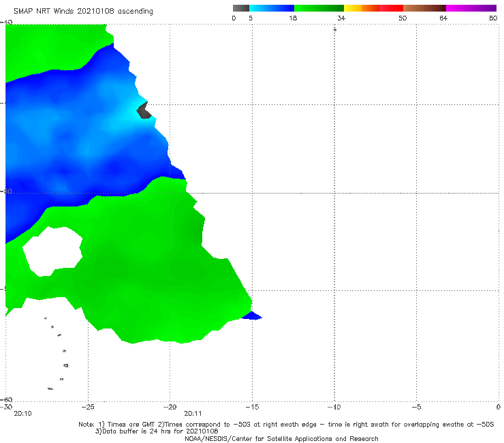Click the white data gap inside the green region
The width and height of the screenshot is (504, 443).
coord(52,251)
